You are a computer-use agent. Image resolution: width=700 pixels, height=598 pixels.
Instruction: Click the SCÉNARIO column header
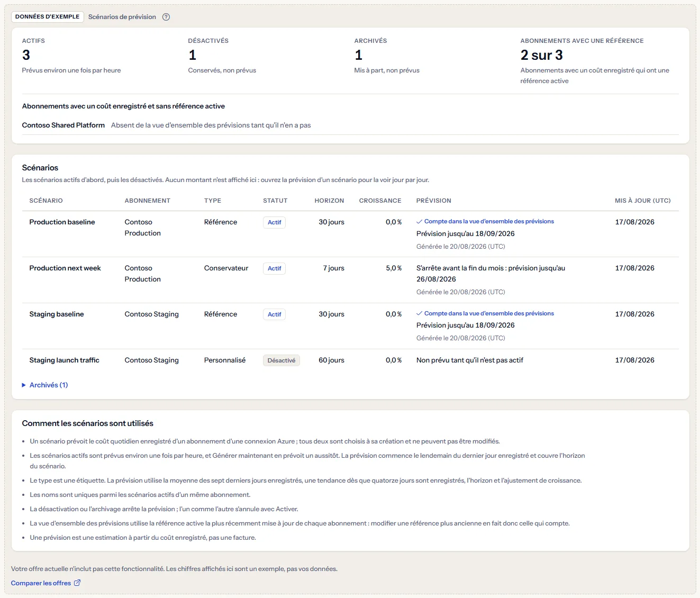click(46, 201)
